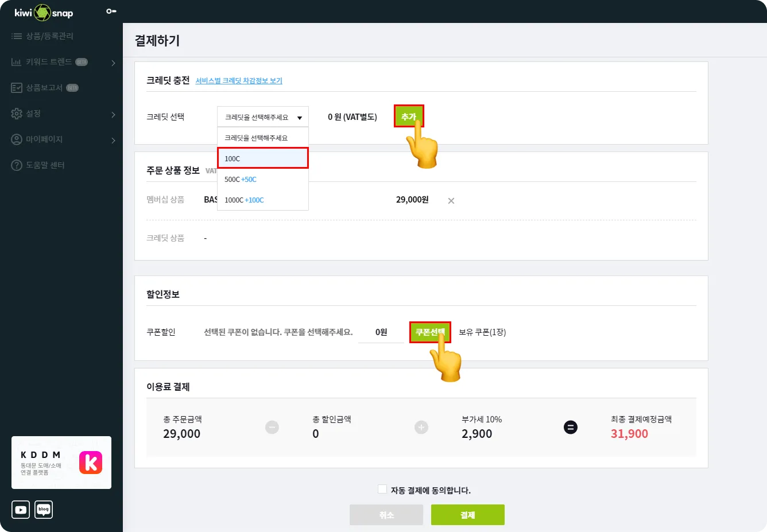Click the 도움말 센터 help icon
767x532 pixels.
pyautogui.click(x=17, y=165)
